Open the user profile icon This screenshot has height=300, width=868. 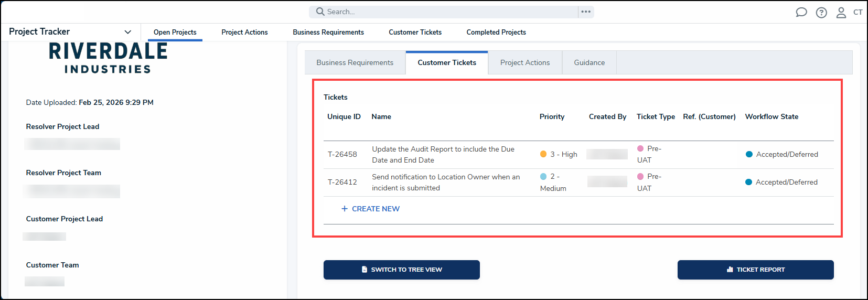point(841,13)
